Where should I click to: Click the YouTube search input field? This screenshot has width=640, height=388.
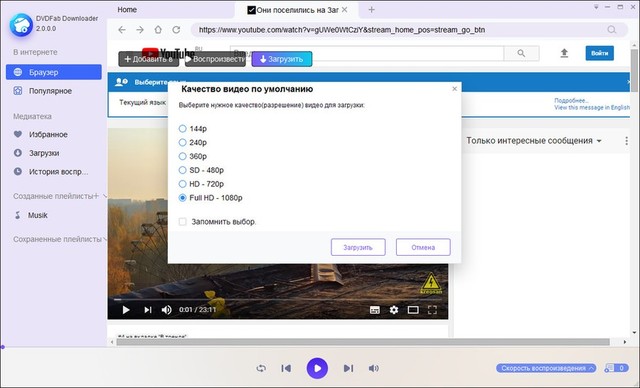click(x=367, y=53)
